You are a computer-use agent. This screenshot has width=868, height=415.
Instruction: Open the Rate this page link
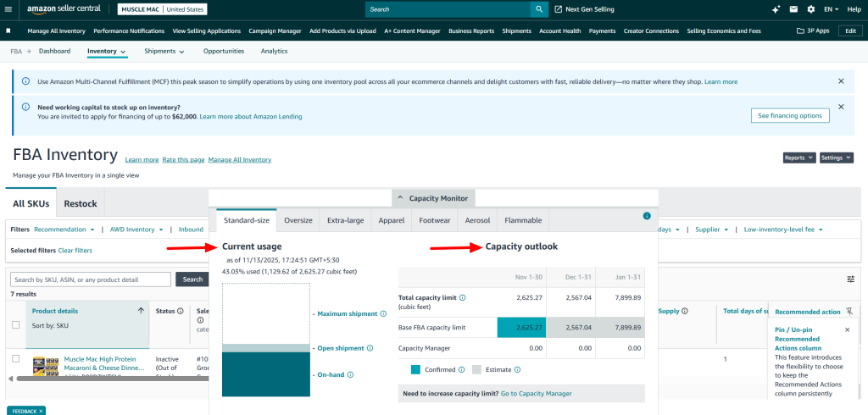tap(183, 160)
